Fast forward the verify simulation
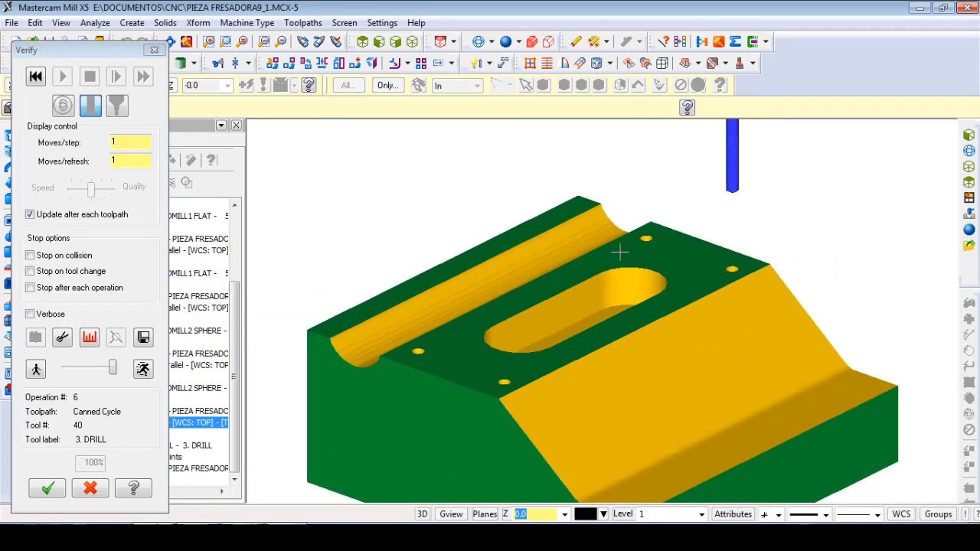Viewport: 980px width, 551px height. tap(143, 77)
